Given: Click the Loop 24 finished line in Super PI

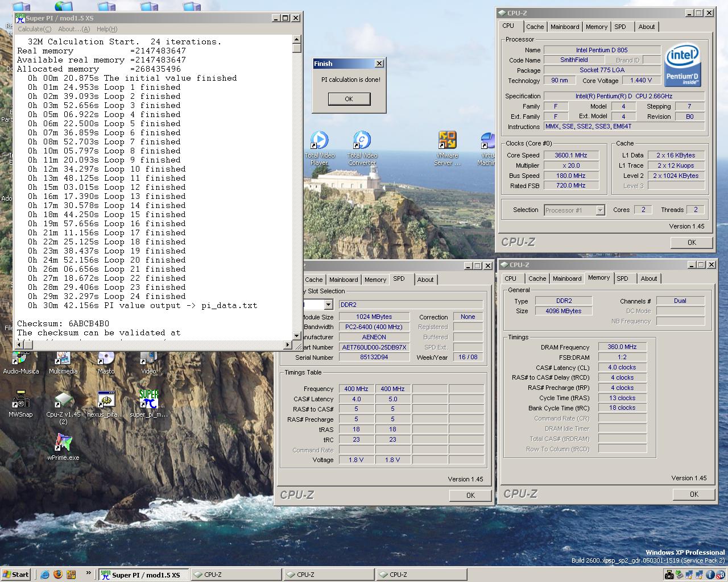Looking at the screenshot, I should point(107,296).
